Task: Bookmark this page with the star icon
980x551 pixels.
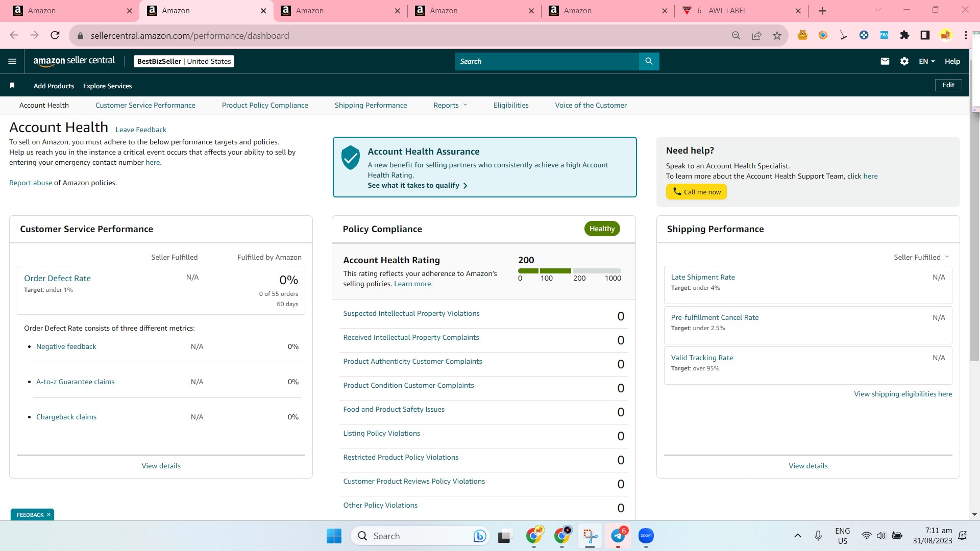Action: (777, 35)
